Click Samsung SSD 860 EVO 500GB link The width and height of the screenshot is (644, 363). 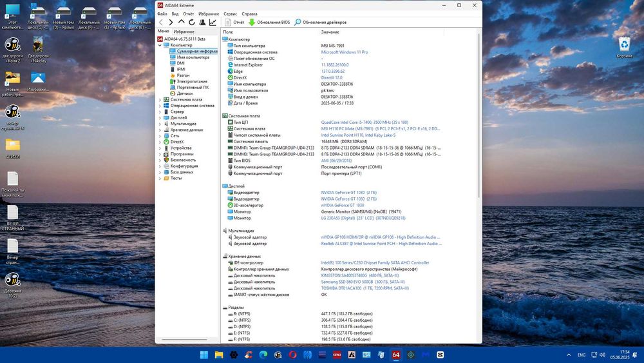(363, 282)
